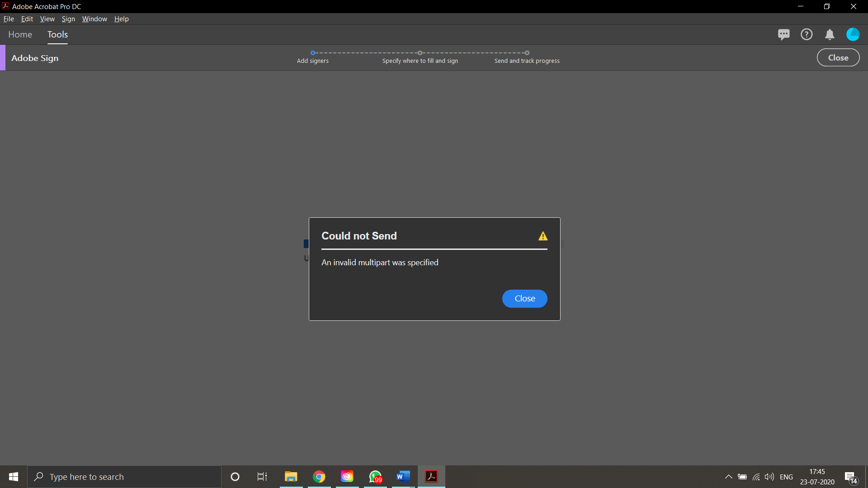The height and width of the screenshot is (488, 868).
Task: Switch to the Tools tab
Action: [x=57, y=34]
